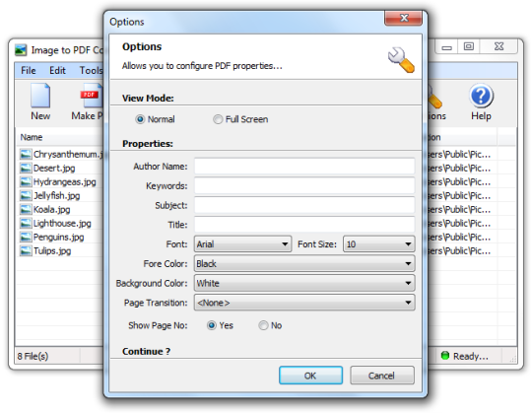Viewport: 532px width, 413px height.
Task: Select Tulips.jpg file name in list
Action: point(52,251)
